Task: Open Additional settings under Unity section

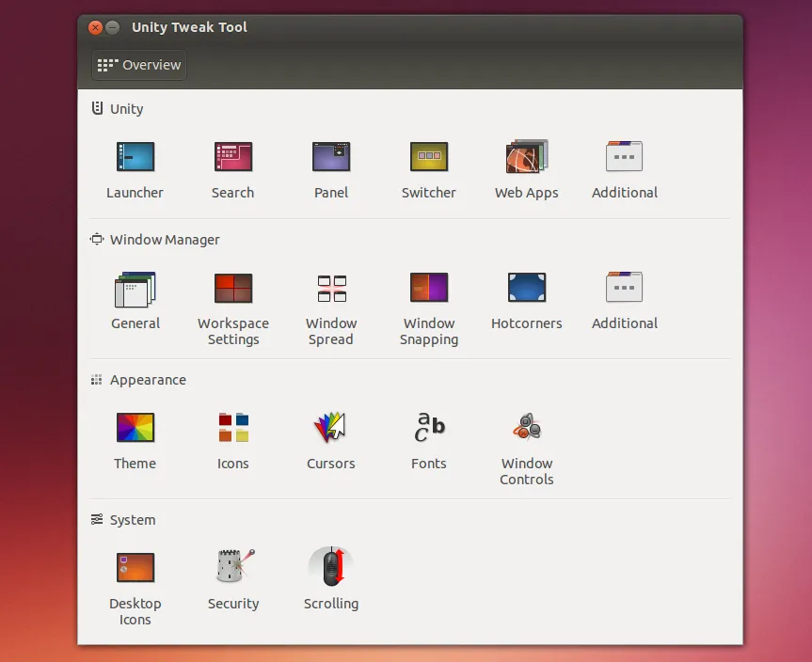Action: tap(624, 157)
